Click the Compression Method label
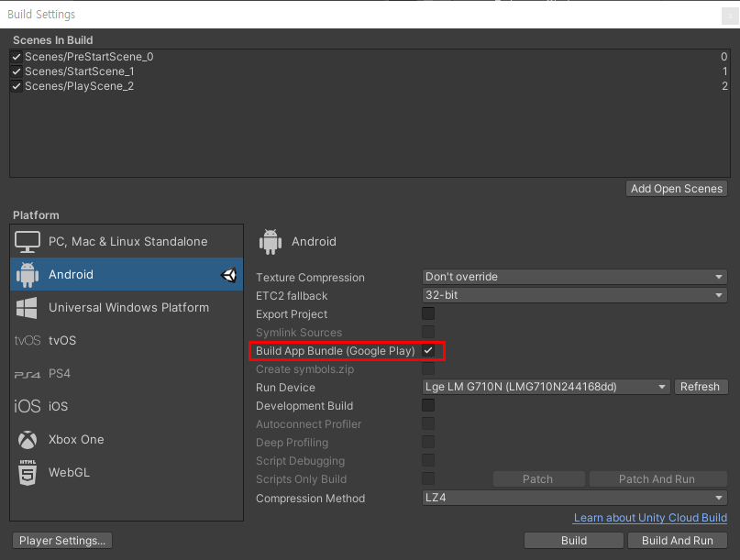The width and height of the screenshot is (740, 560). click(310, 499)
